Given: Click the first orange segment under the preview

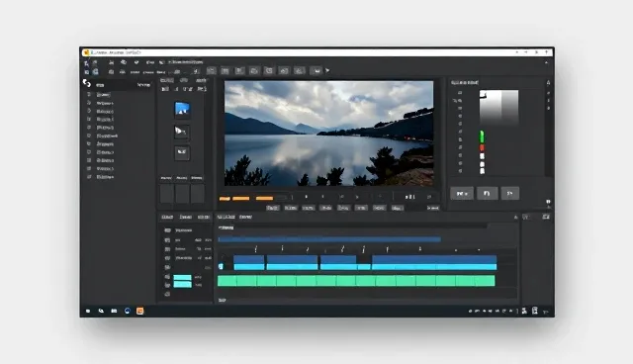Looking at the screenshot, I should [225, 198].
